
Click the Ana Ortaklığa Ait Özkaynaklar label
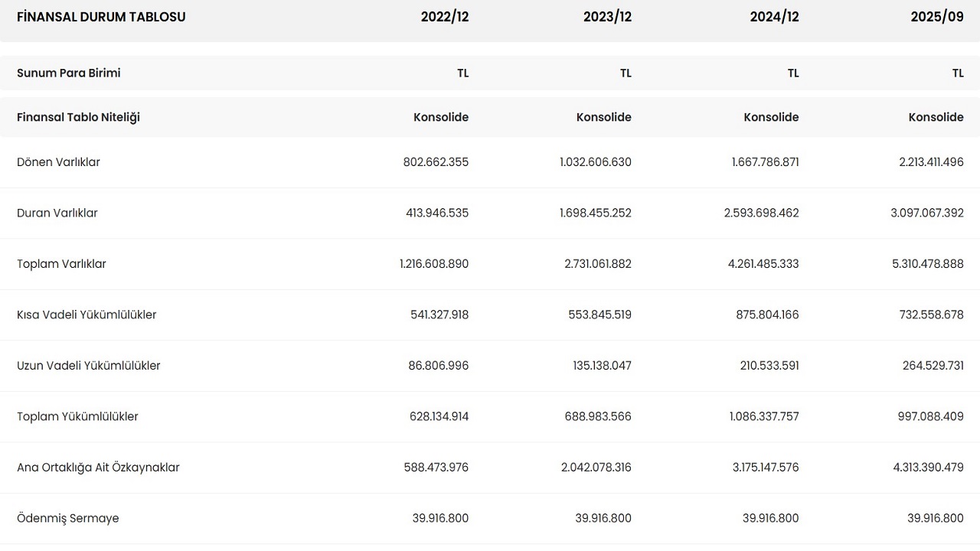98,468
